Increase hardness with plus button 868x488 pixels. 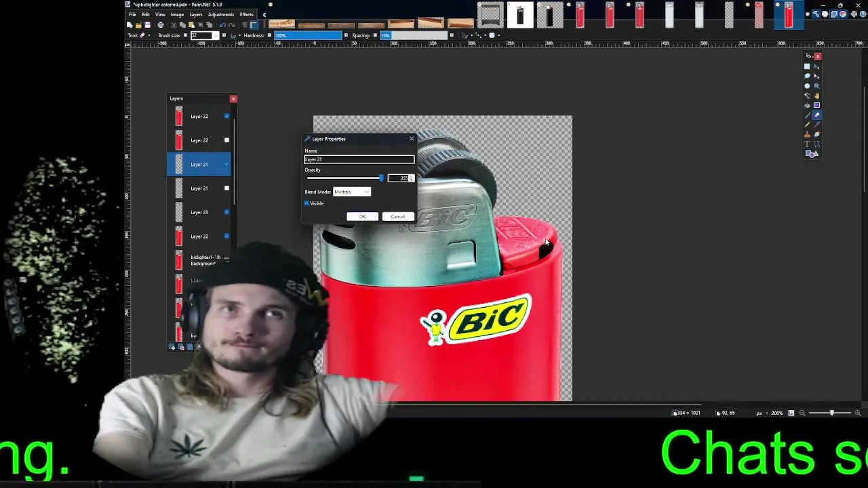point(346,35)
